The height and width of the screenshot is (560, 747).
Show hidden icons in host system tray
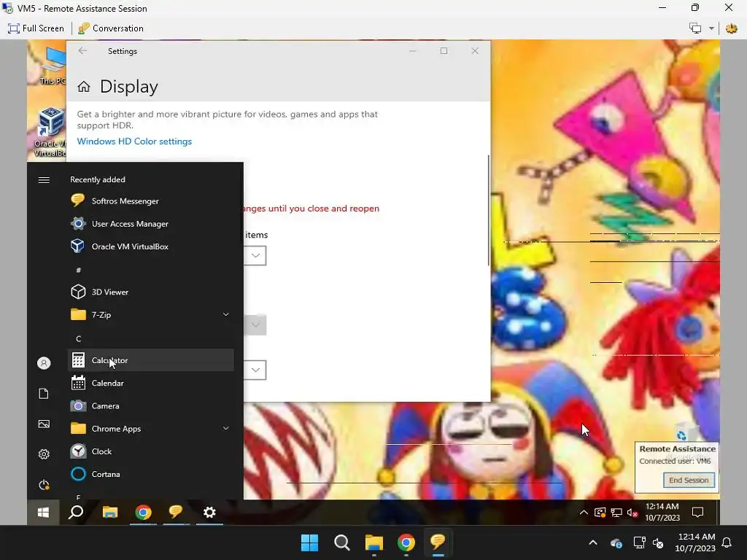(x=593, y=542)
